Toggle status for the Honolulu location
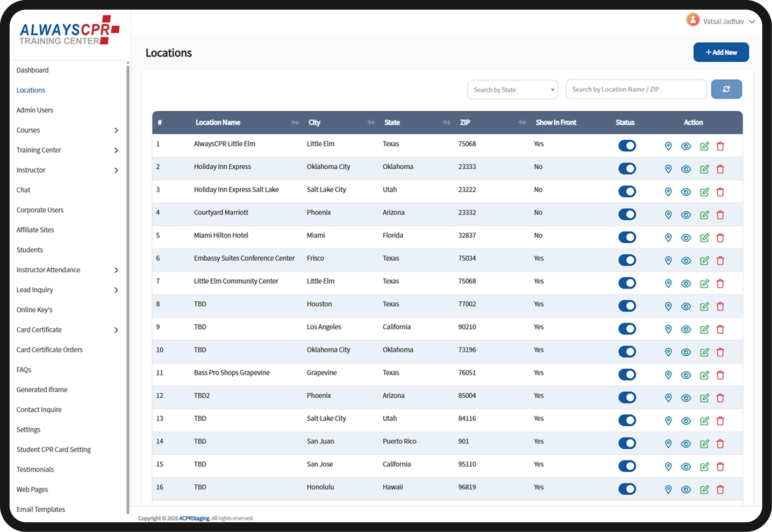This screenshot has height=532, width=772. pos(627,489)
